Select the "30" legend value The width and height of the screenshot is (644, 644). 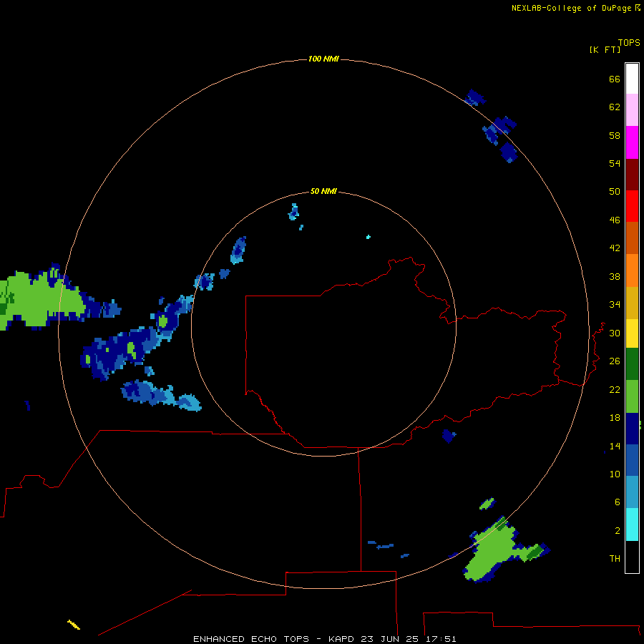point(615,333)
